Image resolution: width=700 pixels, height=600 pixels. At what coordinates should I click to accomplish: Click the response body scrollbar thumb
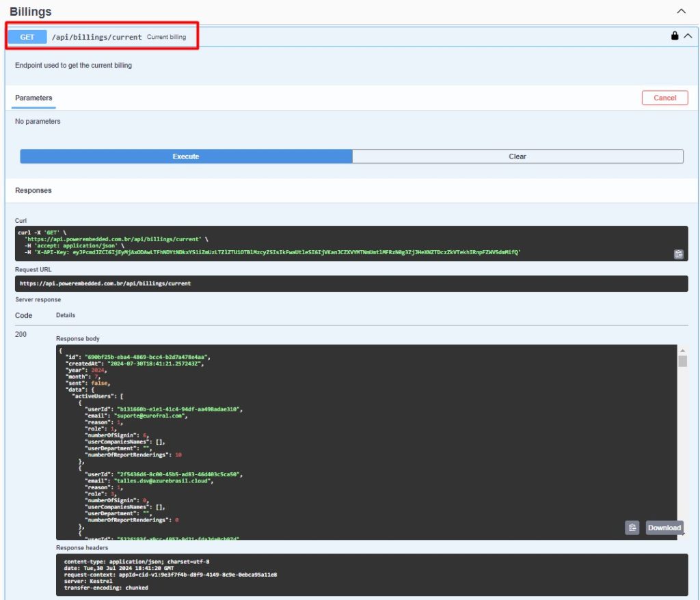pyautogui.click(x=682, y=362)
